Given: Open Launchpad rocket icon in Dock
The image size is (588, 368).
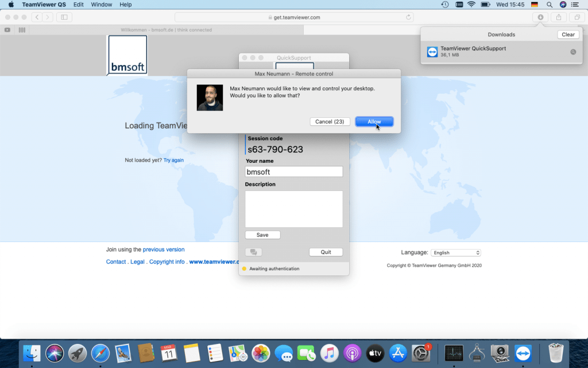Looking at the screenshot, I should 78,354.
